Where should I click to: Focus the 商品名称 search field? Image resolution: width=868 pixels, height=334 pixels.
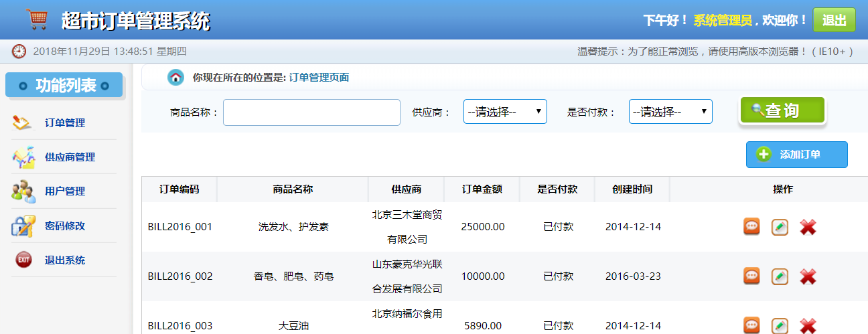[x=311, y=112]
